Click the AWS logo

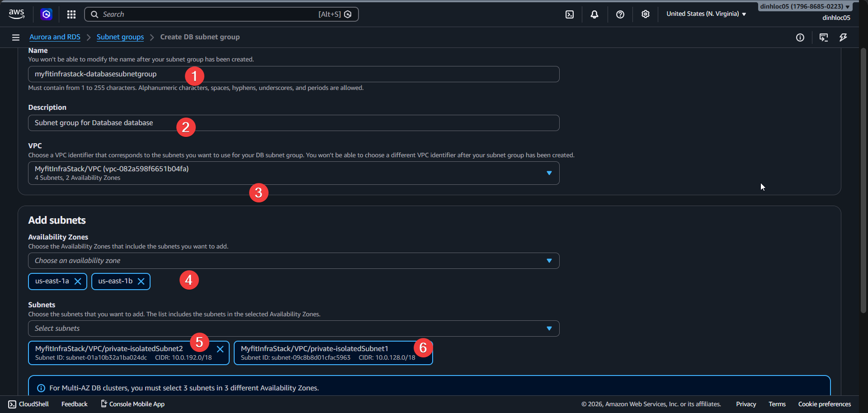click(x=16, y=14)
